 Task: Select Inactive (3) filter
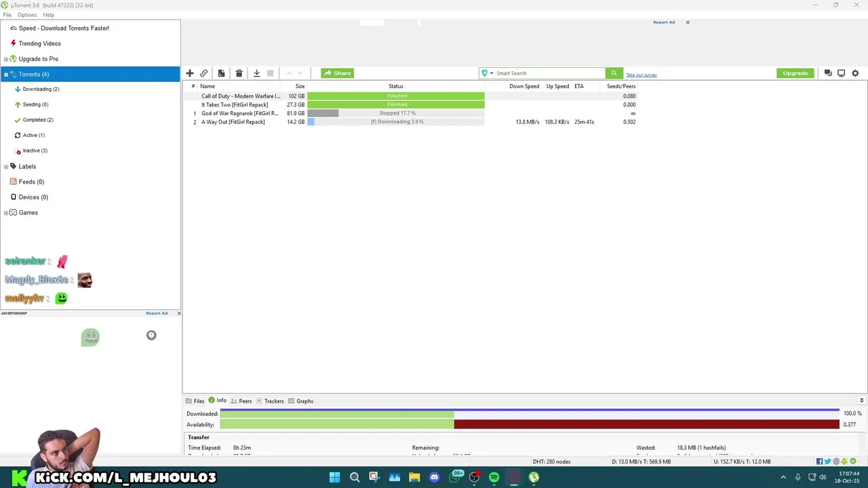(35, 150)
